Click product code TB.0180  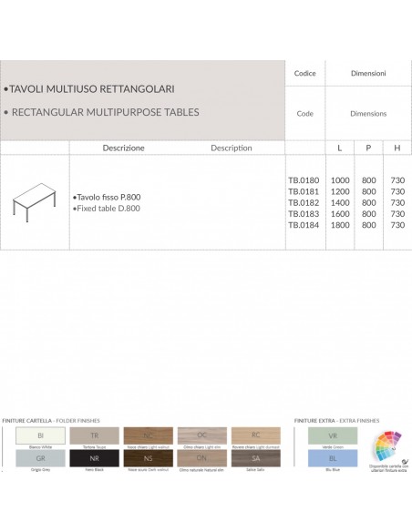click(304, 180)
